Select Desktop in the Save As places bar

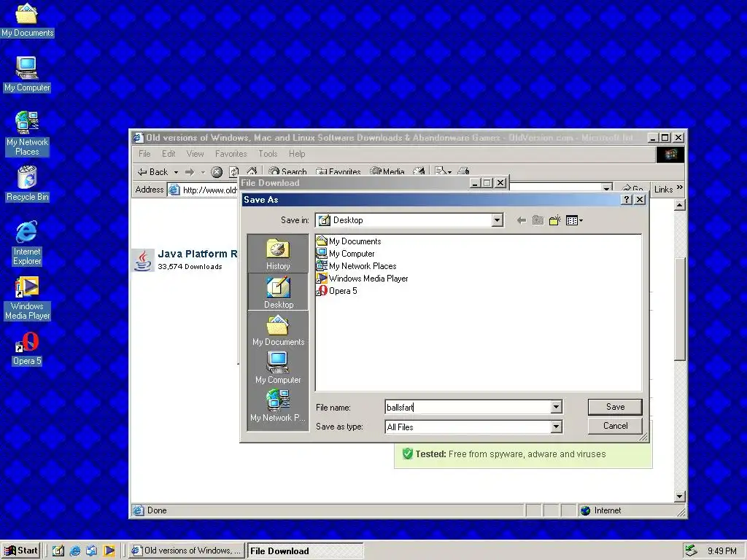point(278,292)
